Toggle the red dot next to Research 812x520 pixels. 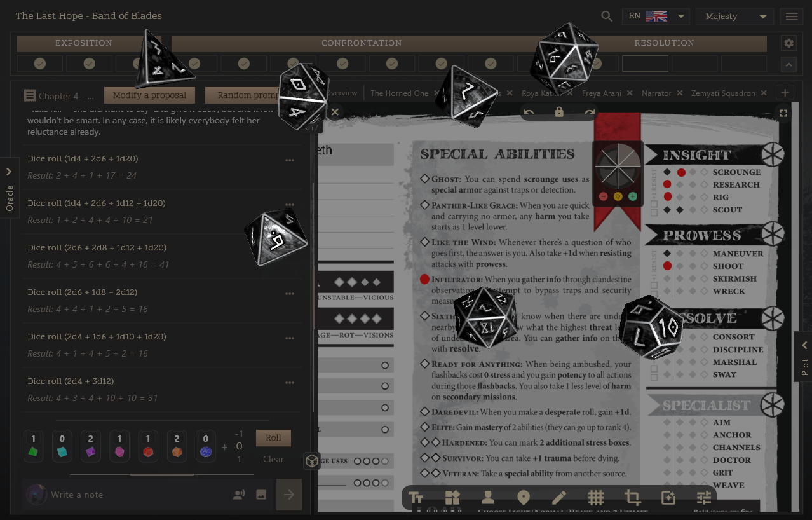point(667,184)
